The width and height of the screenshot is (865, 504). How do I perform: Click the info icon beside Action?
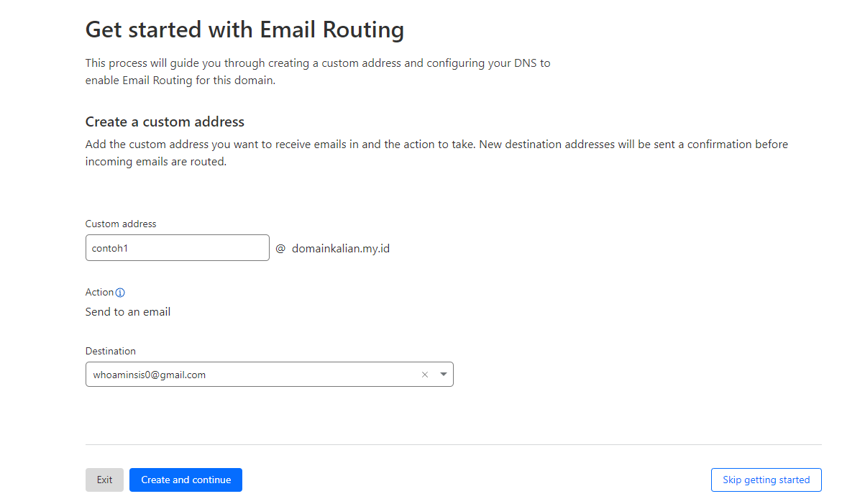point(120,293)
